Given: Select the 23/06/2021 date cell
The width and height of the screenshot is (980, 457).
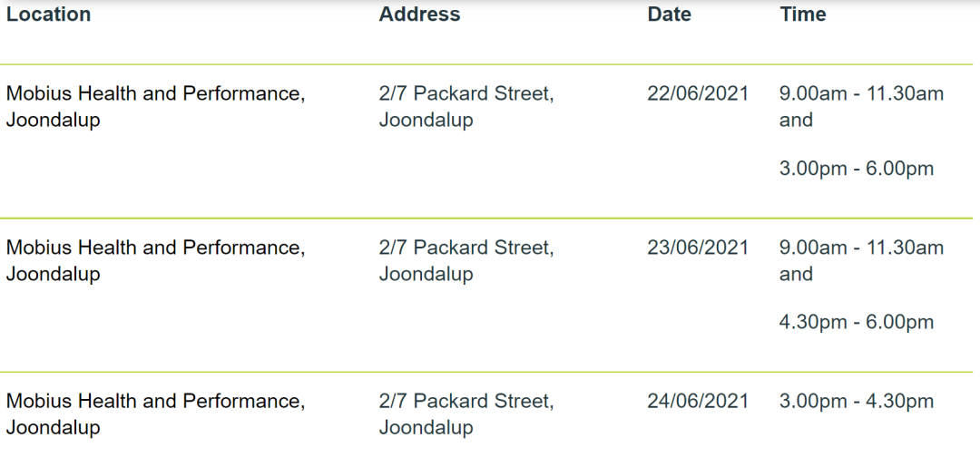Looking at the screenshot, I should [698, 248].
